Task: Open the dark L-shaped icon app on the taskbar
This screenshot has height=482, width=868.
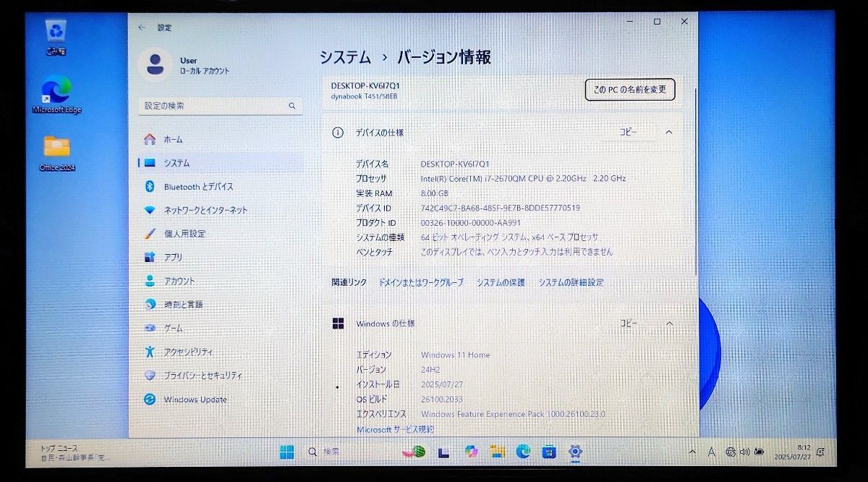Action: click(x=443, y=452)
